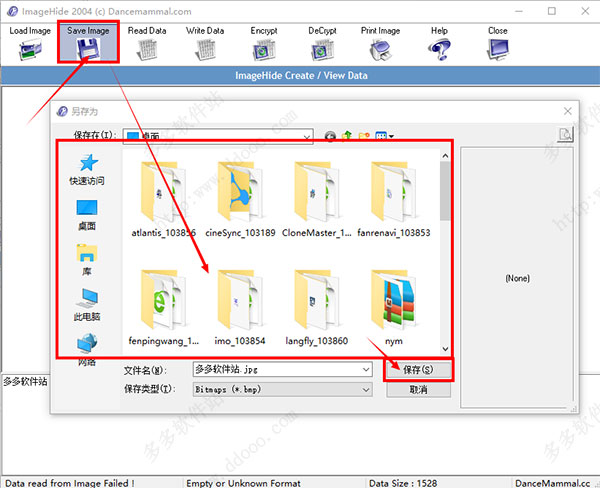Click the Save (保存) button
The image size is (600, 488).
coord(418,370)
